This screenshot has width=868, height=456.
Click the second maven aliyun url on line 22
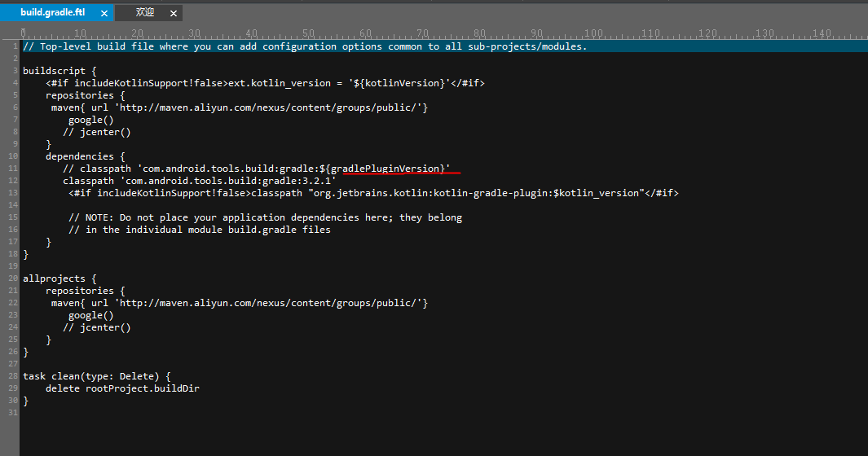(x=239, y=303)
